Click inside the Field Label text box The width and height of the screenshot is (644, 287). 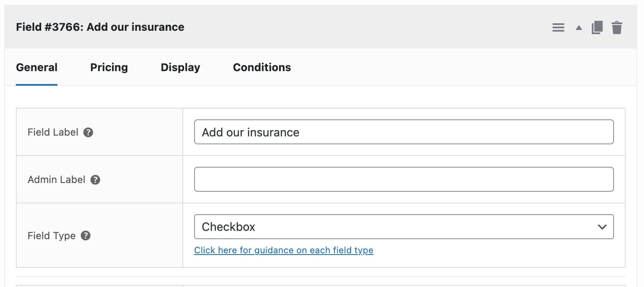404,132
